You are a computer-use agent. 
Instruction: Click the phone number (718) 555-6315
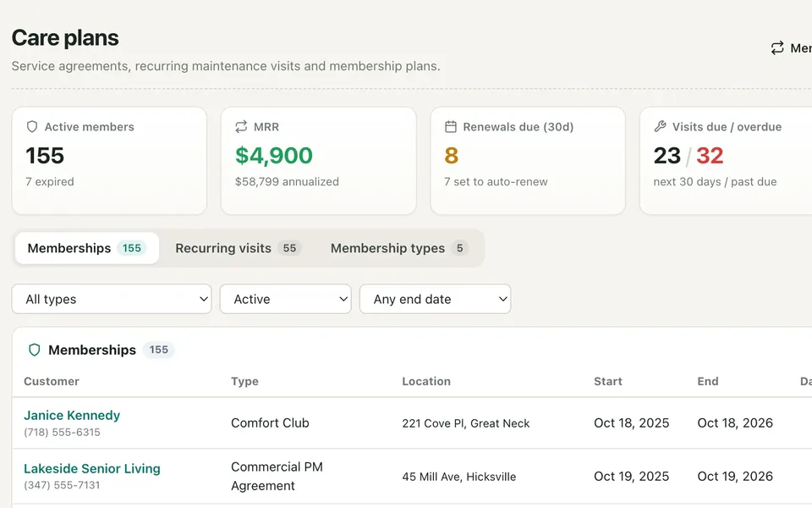(x=62, y=433)
